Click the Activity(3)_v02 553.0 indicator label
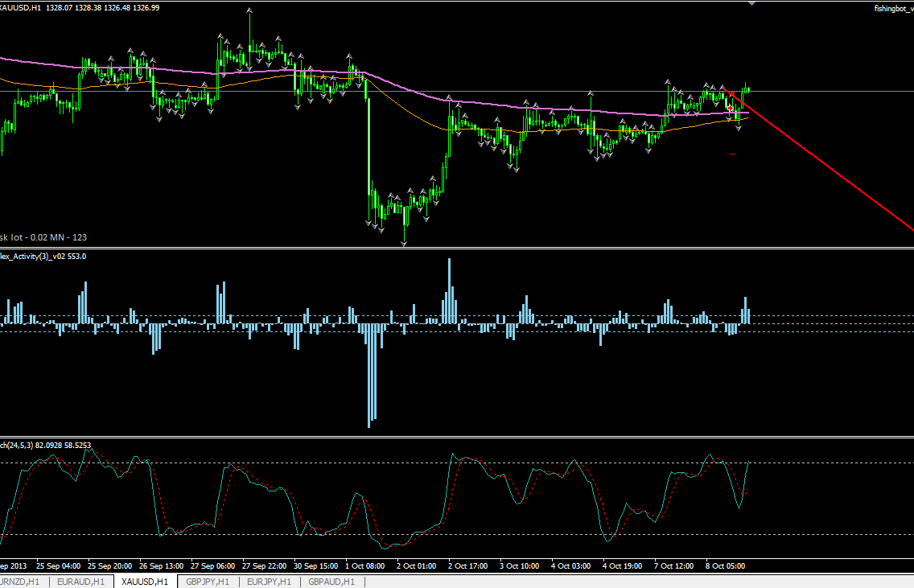This screenshot has height=588, width=914. [43, 257]
